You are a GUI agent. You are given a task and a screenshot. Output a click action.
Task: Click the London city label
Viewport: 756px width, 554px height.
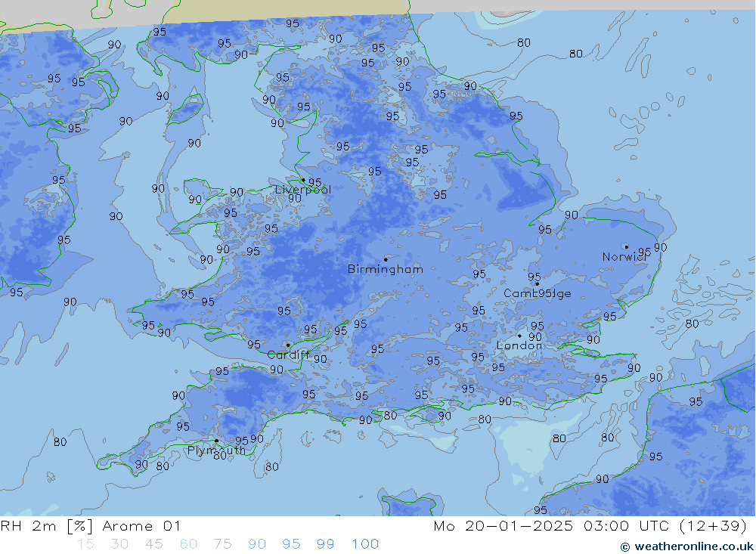519,345
